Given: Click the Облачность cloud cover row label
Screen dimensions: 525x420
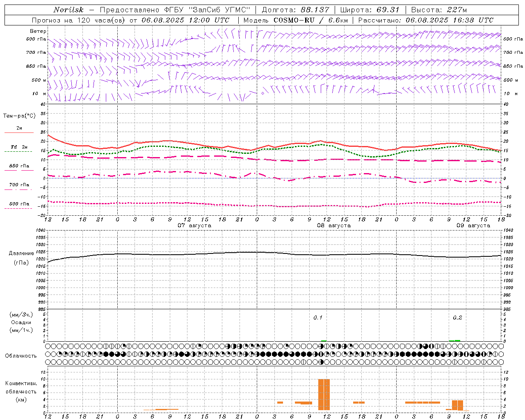Looking at the screenshot, I should pyautogui.click(x=21, y=356).
